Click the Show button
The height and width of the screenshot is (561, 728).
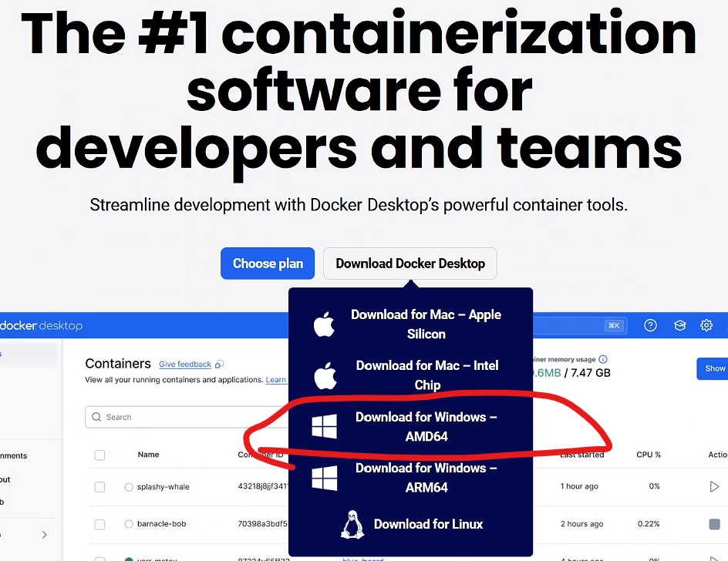713,368
